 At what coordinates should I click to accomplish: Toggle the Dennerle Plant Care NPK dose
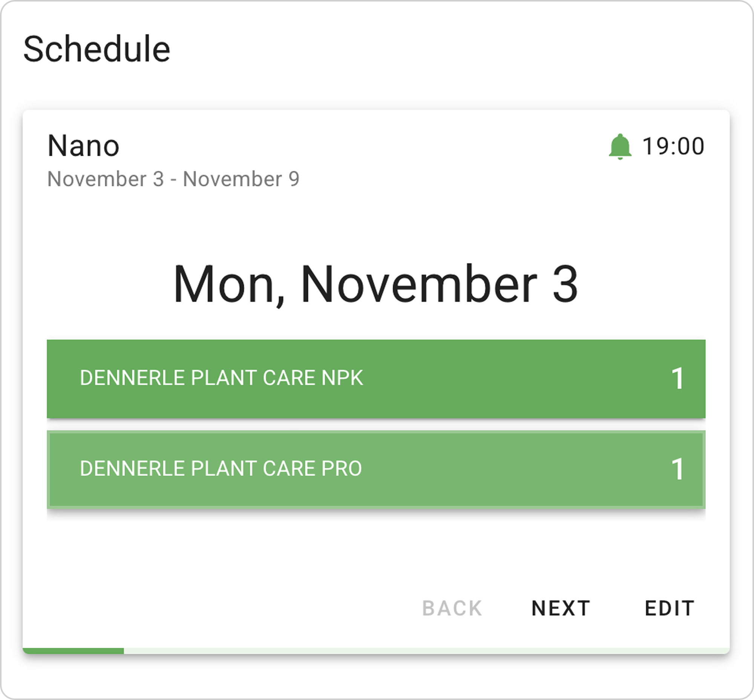point(375,379)
